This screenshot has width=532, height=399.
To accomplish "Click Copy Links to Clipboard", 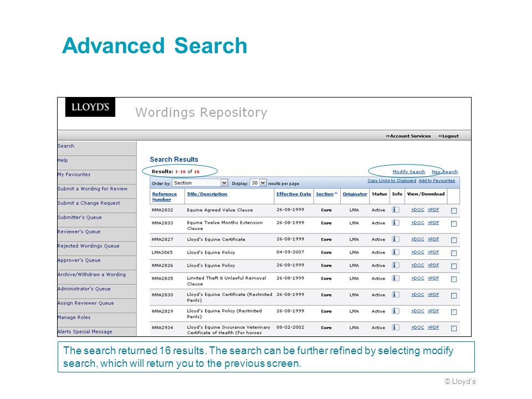I will coord(392,181).
